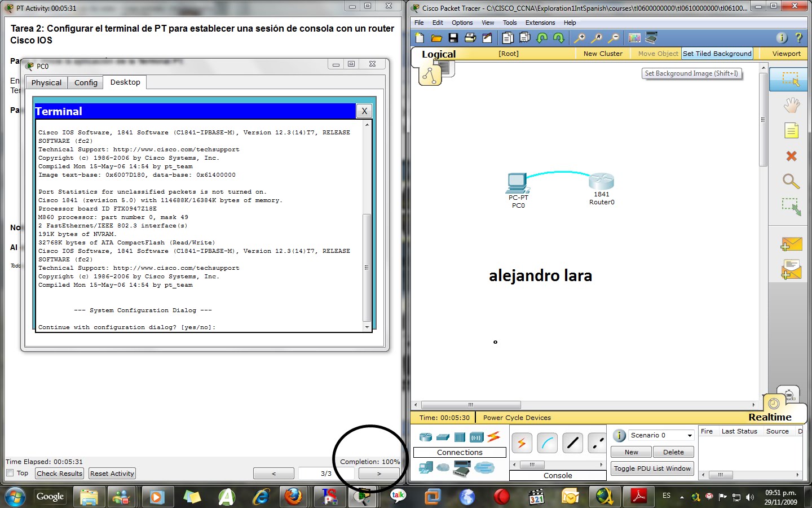Open the Scenario 0 dropdown

click(x=661, y=435)
